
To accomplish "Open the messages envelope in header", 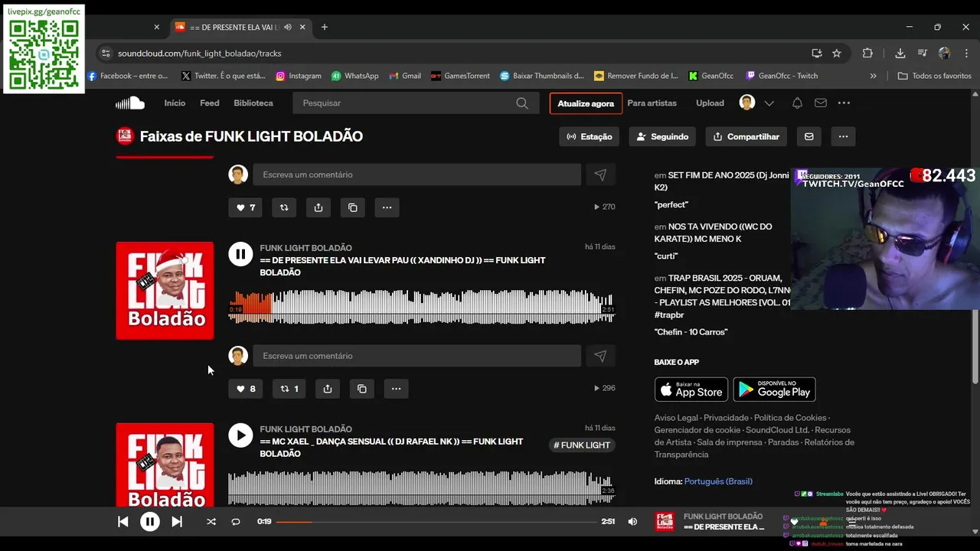I will pyautogui.click(x=821, y=103).
